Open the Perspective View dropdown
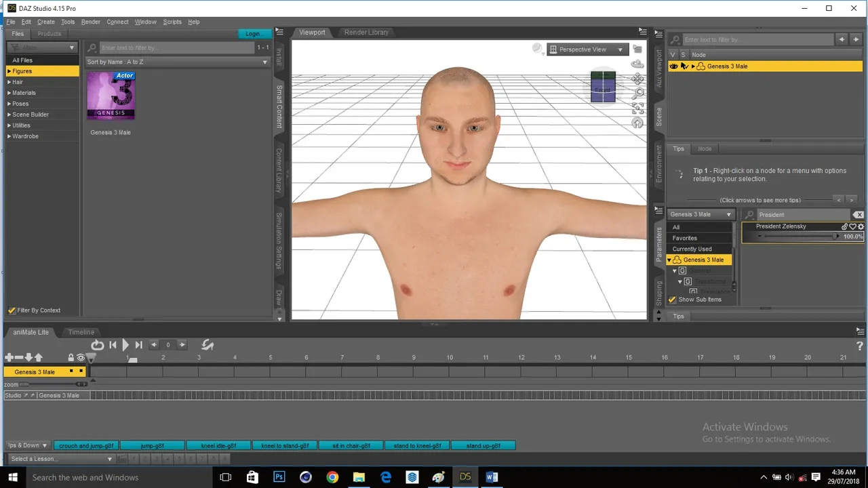 pyautogui.click(x=587, y=49)
